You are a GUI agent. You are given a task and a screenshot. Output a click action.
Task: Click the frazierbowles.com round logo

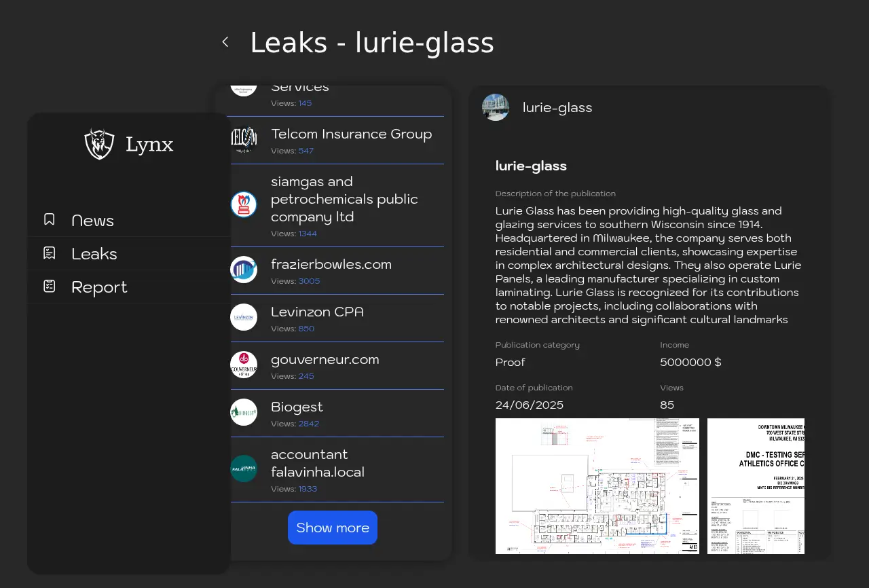coord(244,270)
